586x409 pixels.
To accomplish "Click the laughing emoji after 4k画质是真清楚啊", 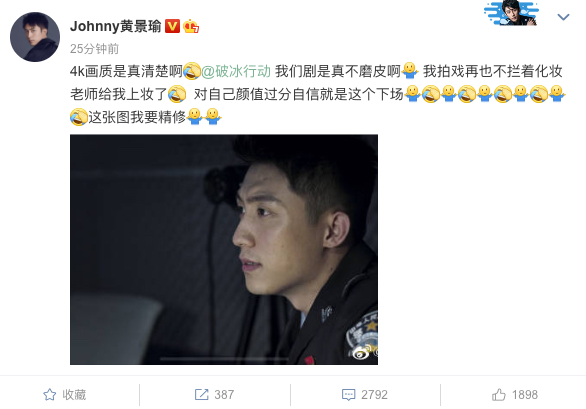I will tap(192, 71).
